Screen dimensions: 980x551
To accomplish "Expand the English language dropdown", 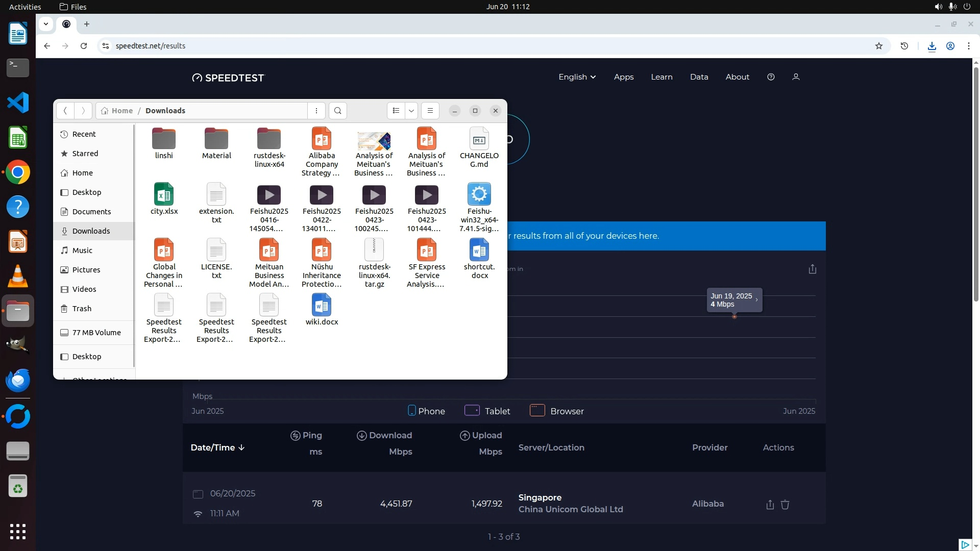I will (577, 77).
